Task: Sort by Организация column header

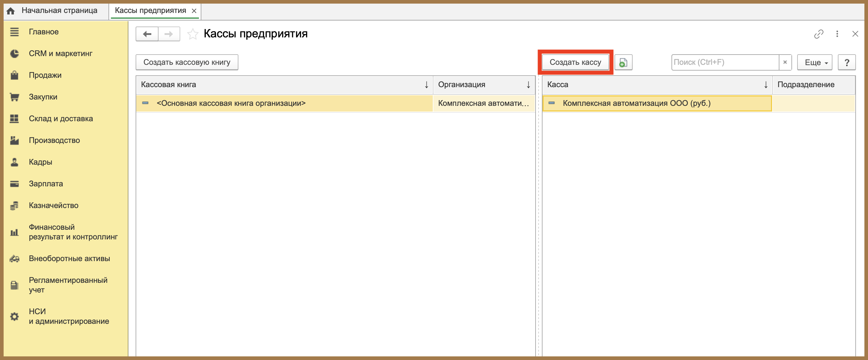Action: 484,85
